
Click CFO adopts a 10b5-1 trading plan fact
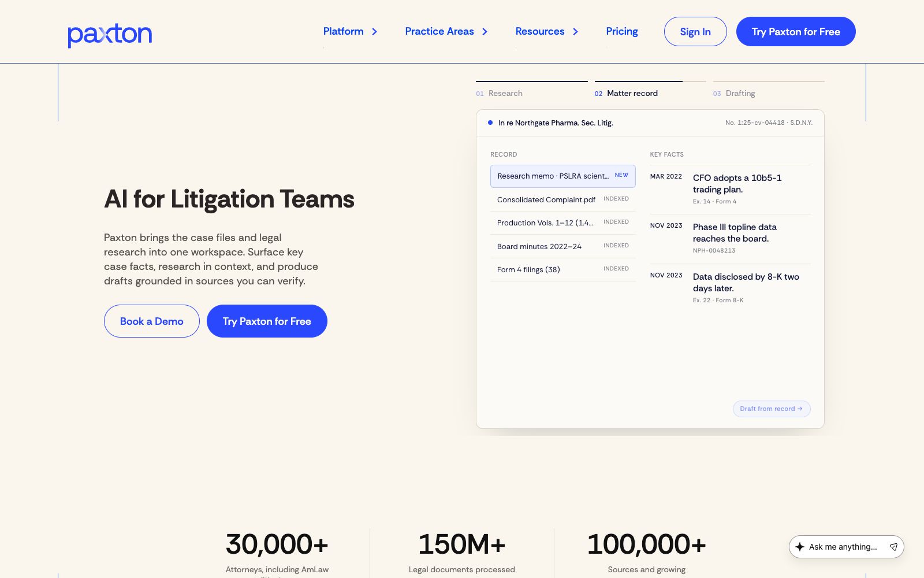[737, 184]
